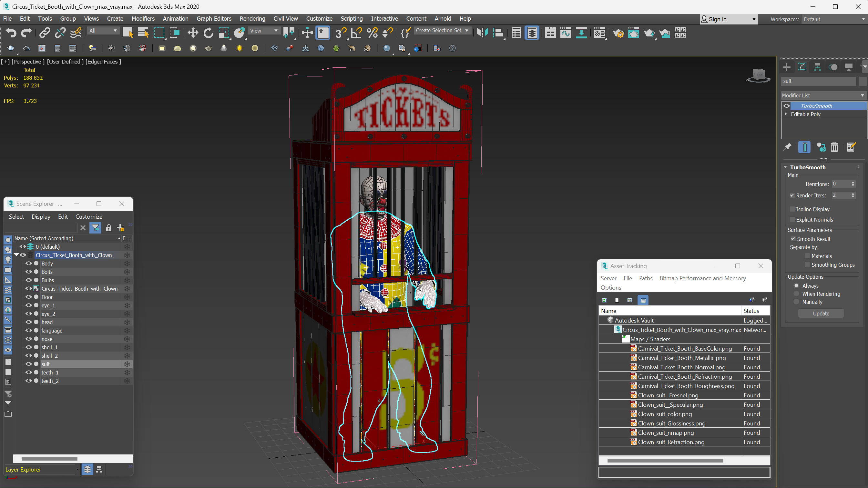Enable Separate by Smoothing Groups checkbox
This screenshot has width=868, height=488.
click(x=807, y=265)
